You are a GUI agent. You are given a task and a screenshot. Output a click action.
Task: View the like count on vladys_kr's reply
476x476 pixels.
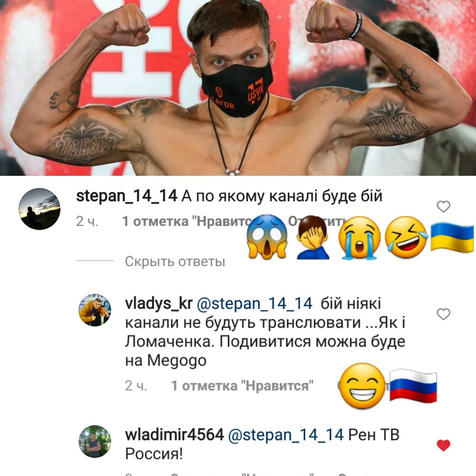click(x=242, y=386)
